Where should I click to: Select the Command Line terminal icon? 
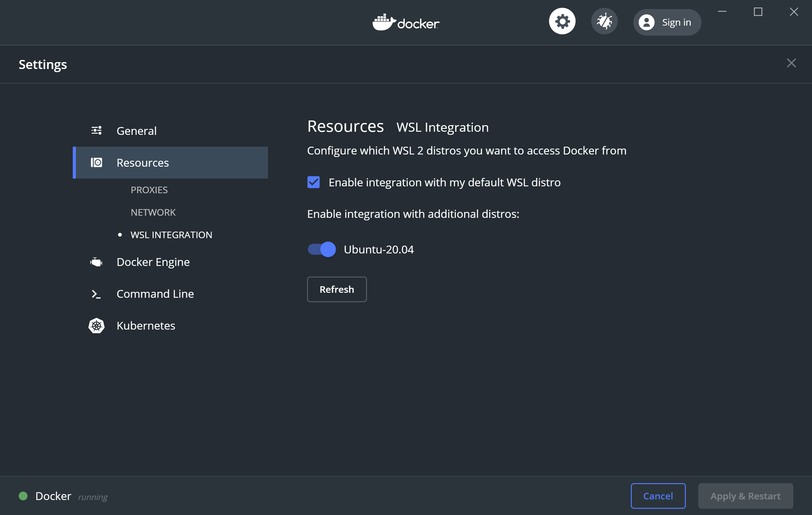tap(97, 294)
